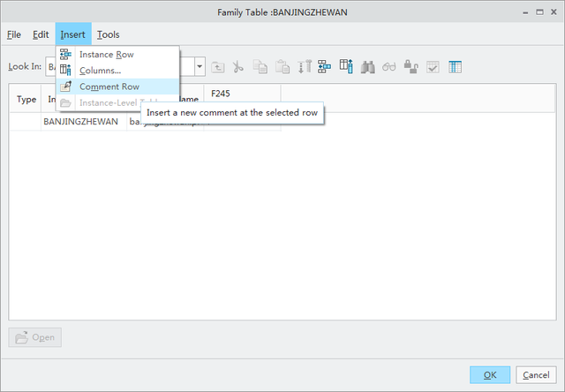Open the Edit menu
Viewport: 565px width, 392px height.
(41, 34)
